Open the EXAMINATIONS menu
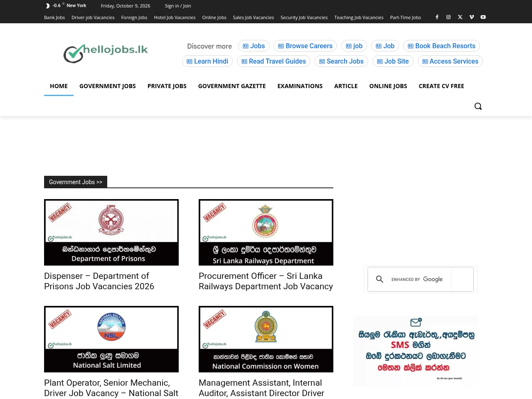The width and height of the screenshot is (532, 399). pos(300,86)
